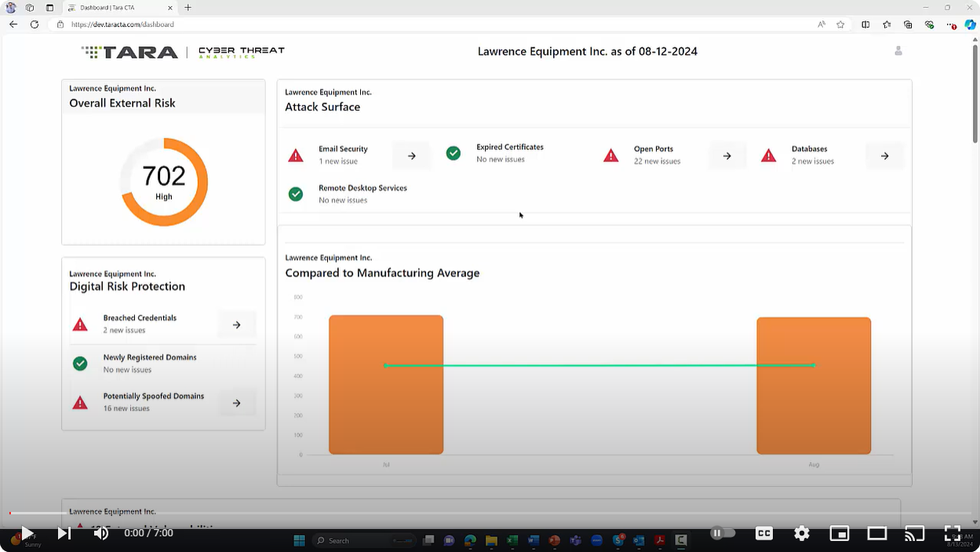
Task: Open the Breached Credentials details arrow
Action: coord(236,324)
